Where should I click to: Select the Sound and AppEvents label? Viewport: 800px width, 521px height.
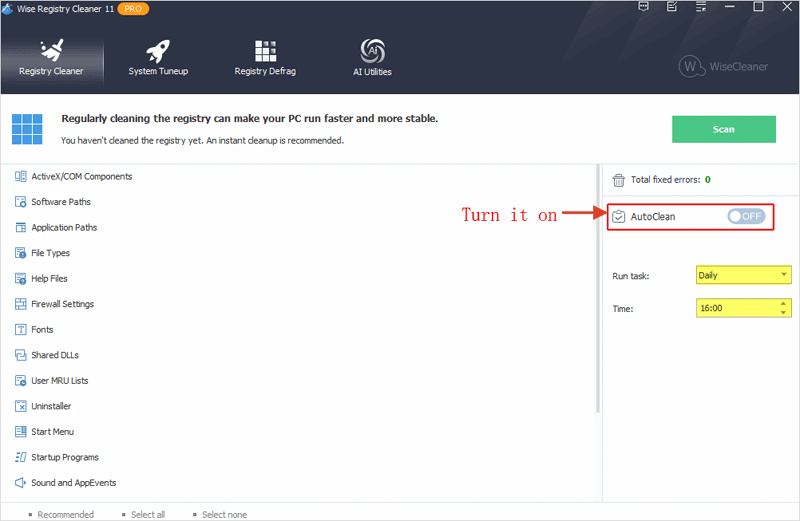click(74, 483)
